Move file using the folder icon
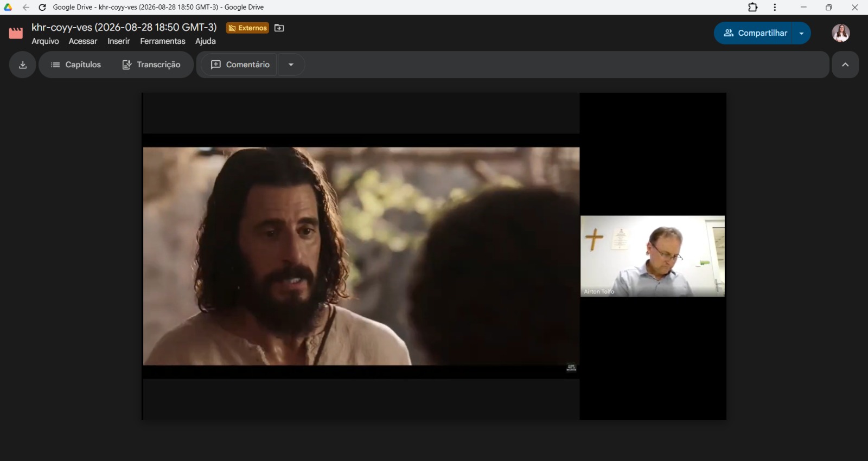This screenshot has height=461, width=868. 279,28
